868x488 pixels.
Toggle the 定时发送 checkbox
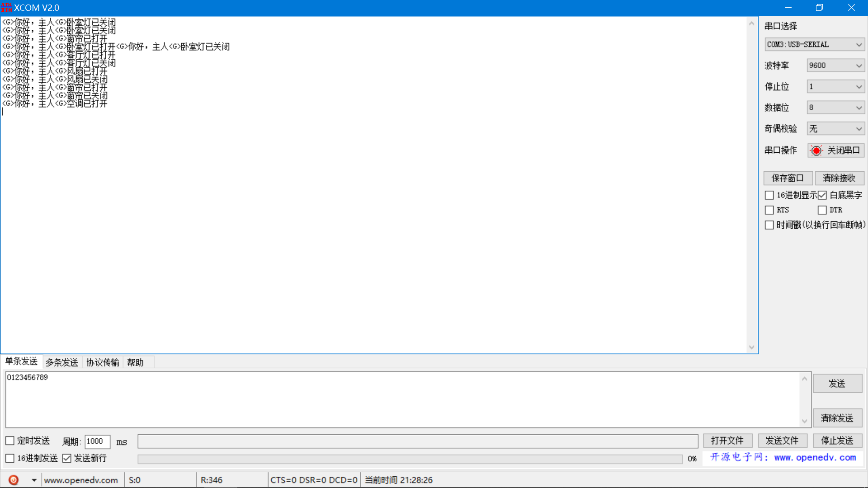(x=10, y=441)
